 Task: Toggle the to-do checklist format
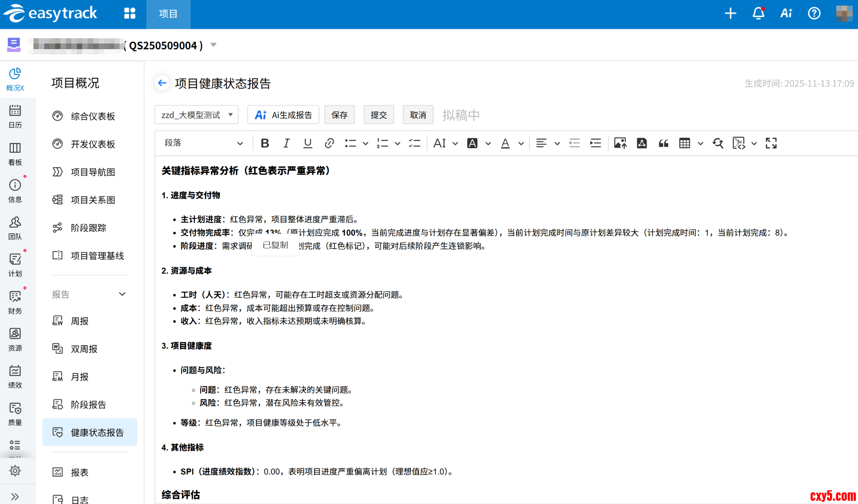(x=414, y=143)
